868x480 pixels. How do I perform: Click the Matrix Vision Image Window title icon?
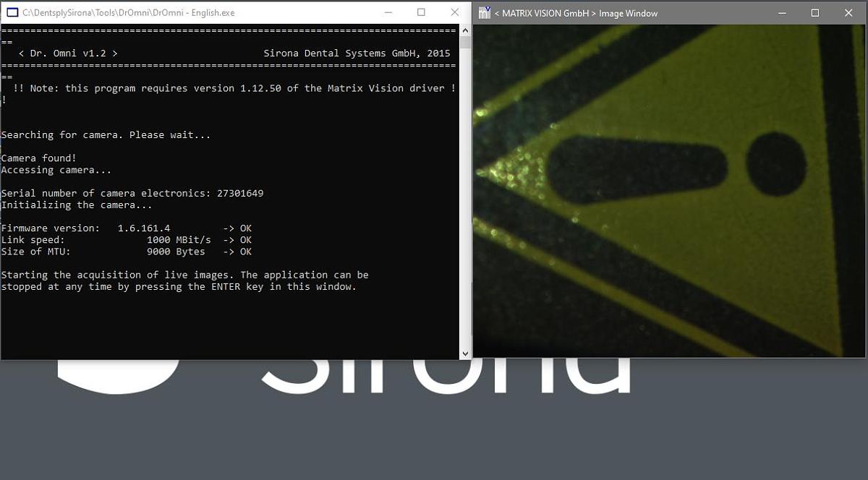point(485,13)
